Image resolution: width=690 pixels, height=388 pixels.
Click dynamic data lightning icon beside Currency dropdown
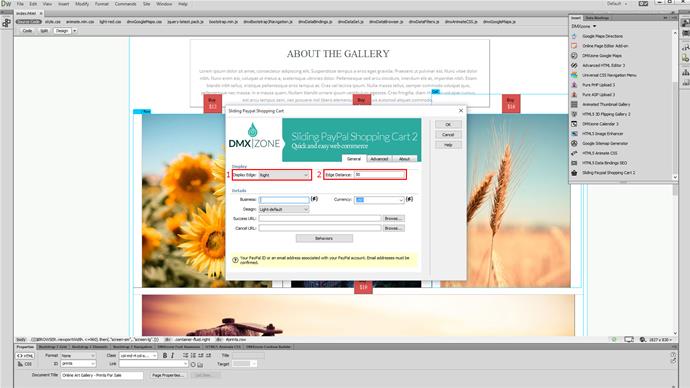coord(409,199)
